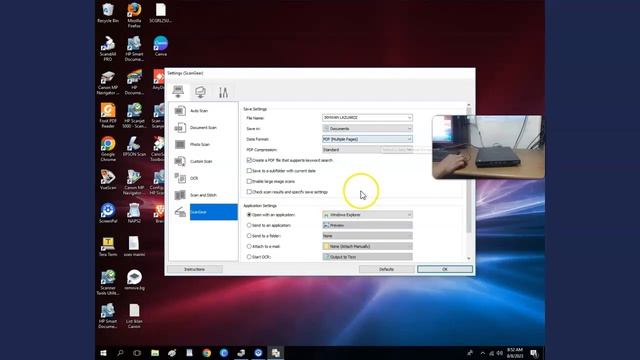Screen dimensions: 640x360
Task: Open Task View from the taskbar
Action: [137, 353]
